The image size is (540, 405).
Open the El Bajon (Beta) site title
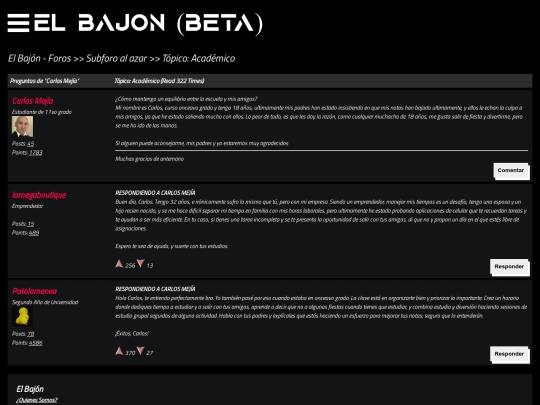pyautogui.click(x=148, y=24)
